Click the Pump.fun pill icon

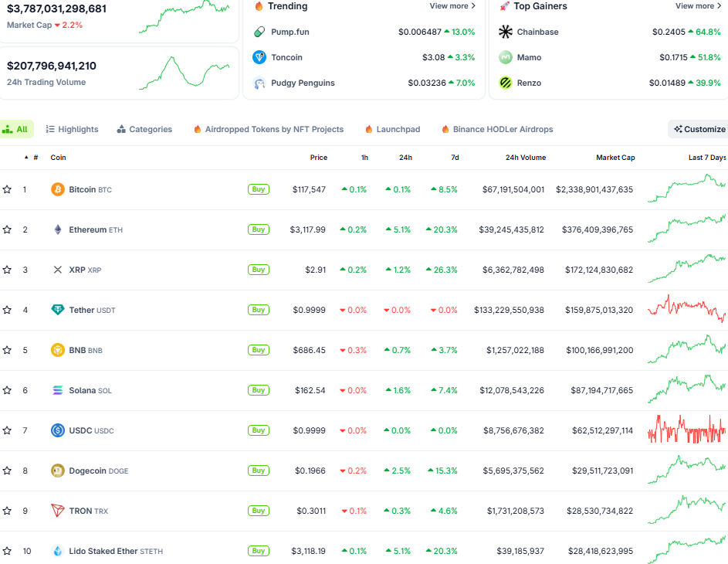tap(258, 32)
